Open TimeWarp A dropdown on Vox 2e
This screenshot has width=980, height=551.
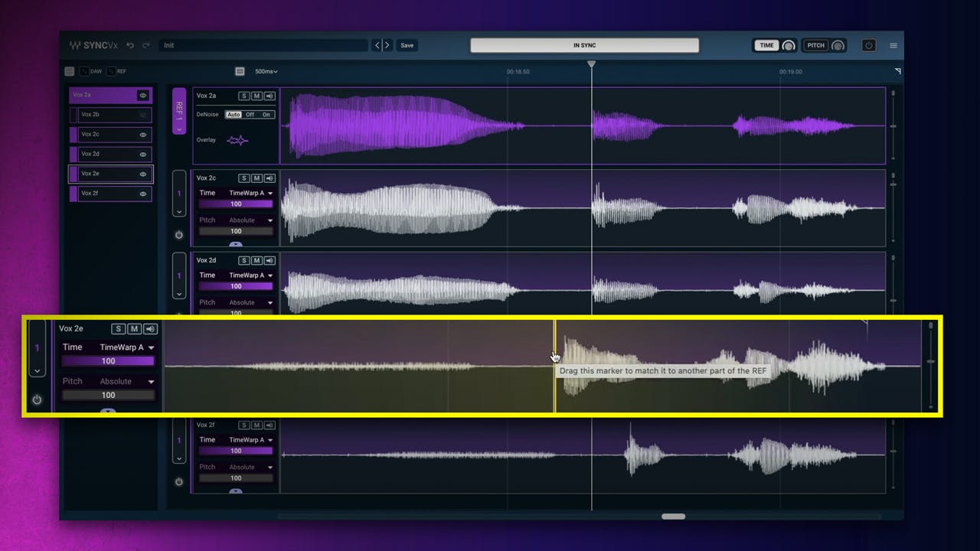[x=127, y=347]
